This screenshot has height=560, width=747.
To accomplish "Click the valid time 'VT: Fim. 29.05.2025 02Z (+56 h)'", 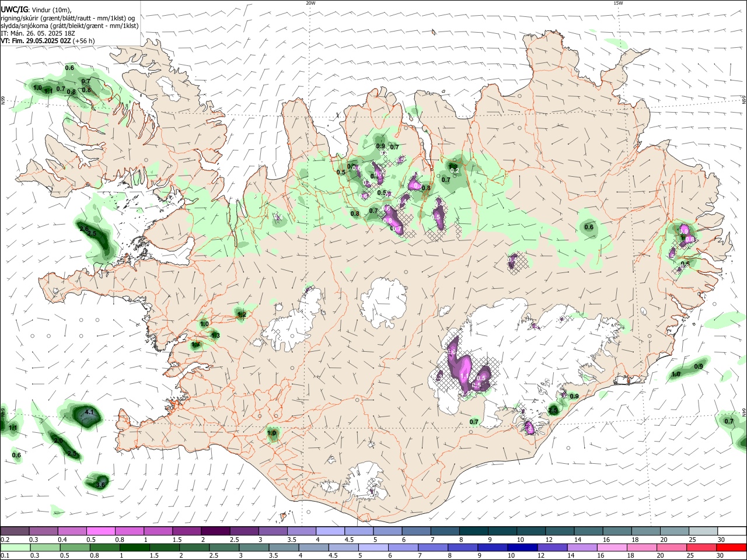I will 48,41.
